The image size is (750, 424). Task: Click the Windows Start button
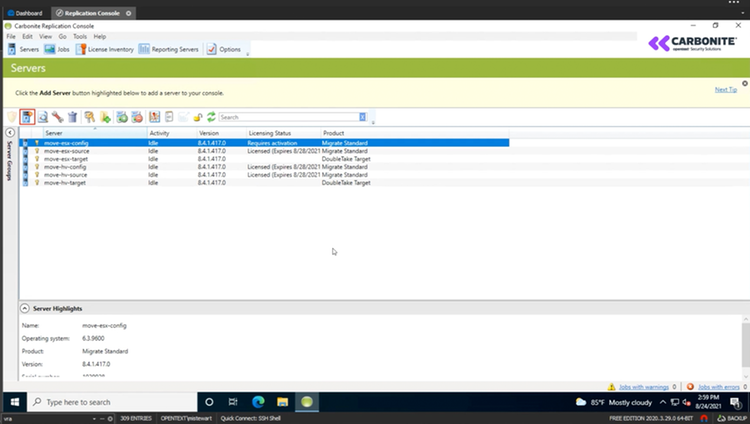pos(15,402)
